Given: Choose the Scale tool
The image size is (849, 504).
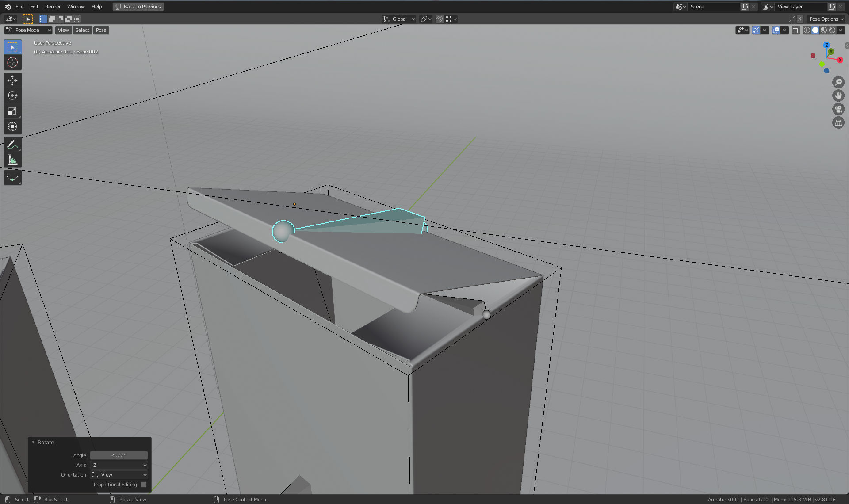Looking at the screenshot, I should click(12, 111).
